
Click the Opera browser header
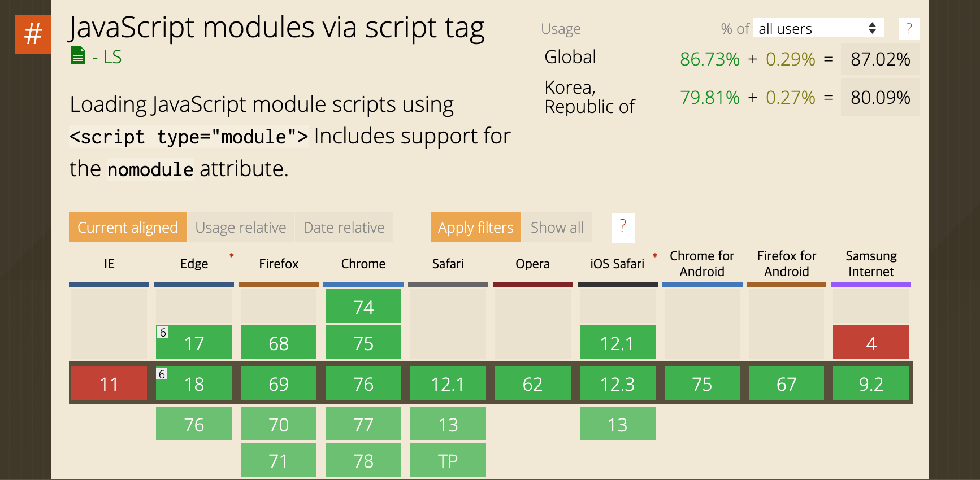pyautogui.click(x=532, y=264)
